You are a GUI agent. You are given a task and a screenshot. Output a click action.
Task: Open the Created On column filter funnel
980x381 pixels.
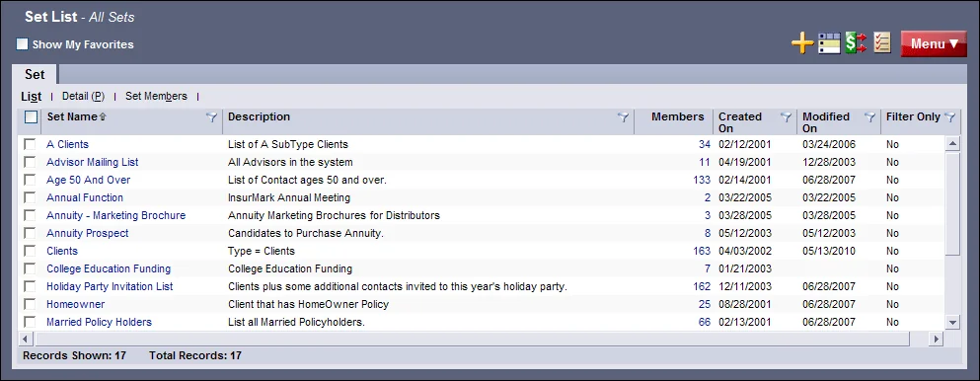click(x=787, y=116)
